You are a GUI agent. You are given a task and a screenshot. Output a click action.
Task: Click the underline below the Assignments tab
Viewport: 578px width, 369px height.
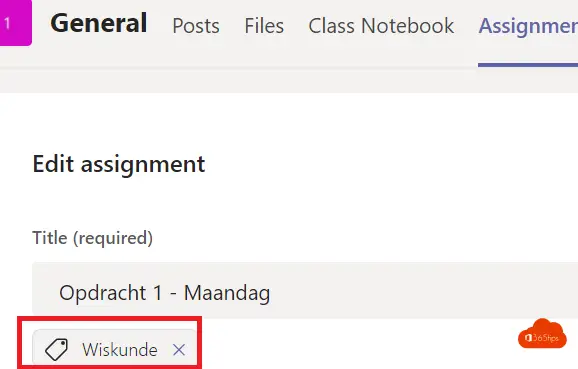(528, 65)
